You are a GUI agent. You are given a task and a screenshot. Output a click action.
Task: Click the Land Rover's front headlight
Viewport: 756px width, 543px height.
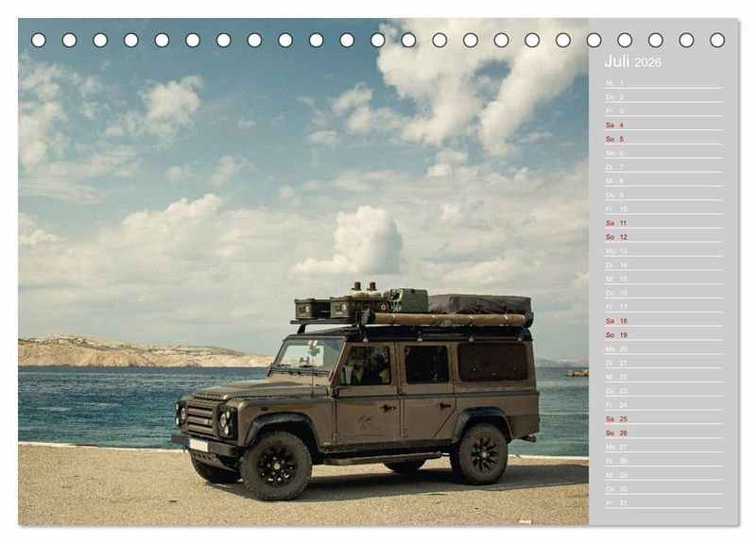(225, 418)
